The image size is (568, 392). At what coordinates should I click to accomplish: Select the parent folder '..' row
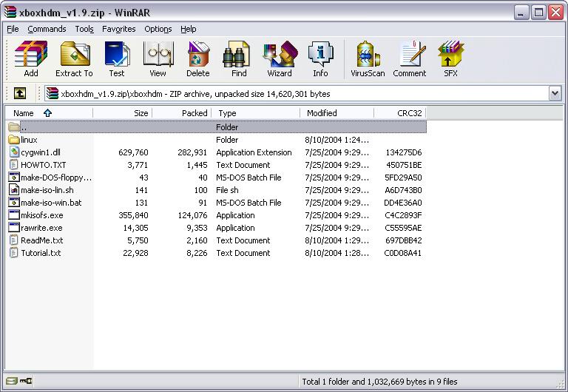tap(216, 126)
